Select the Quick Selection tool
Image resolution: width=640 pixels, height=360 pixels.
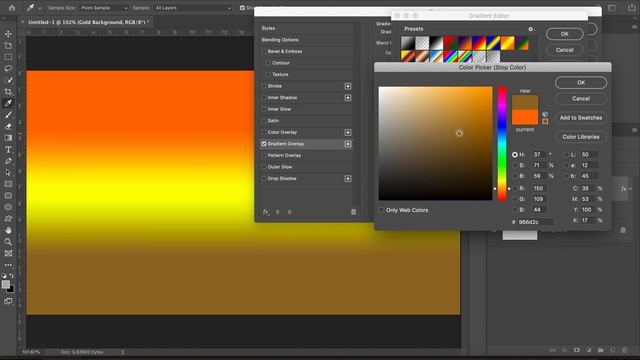click(8, 80)
